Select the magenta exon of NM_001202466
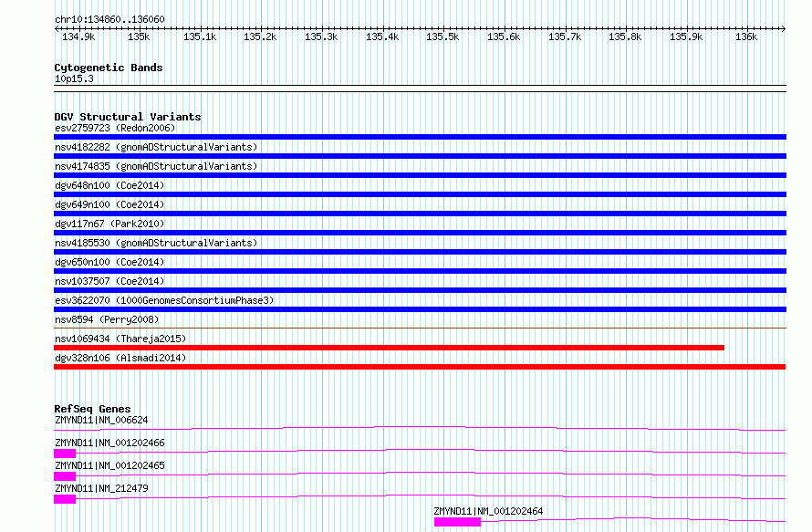The image size is (812, 532). (x=65, y=454)
